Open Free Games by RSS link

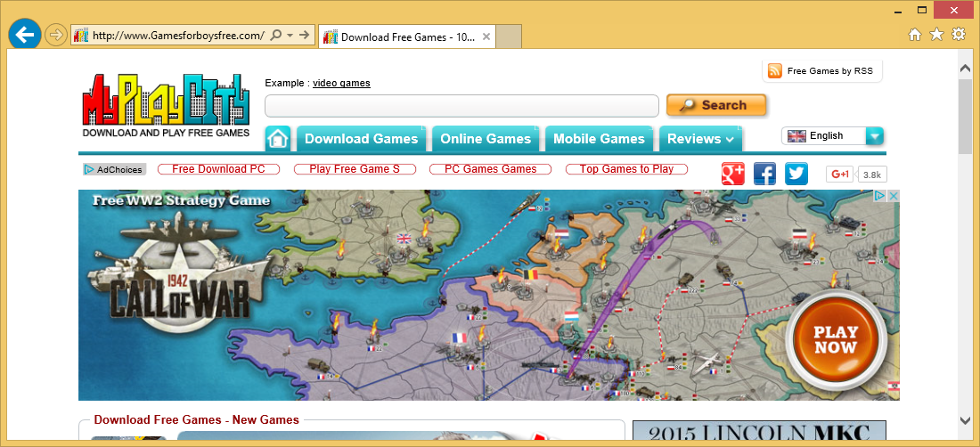[x=830, y=71]
